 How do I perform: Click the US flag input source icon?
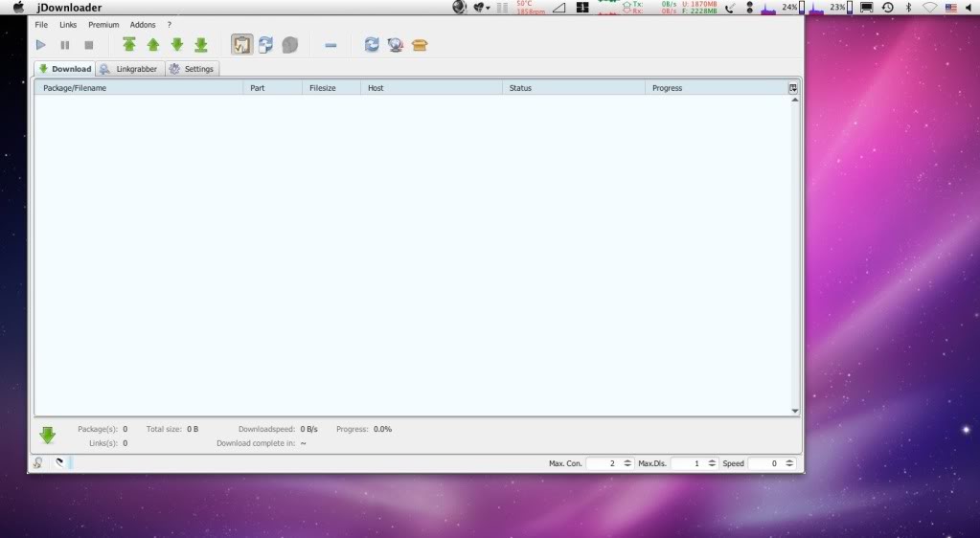[x=951, y=8]
